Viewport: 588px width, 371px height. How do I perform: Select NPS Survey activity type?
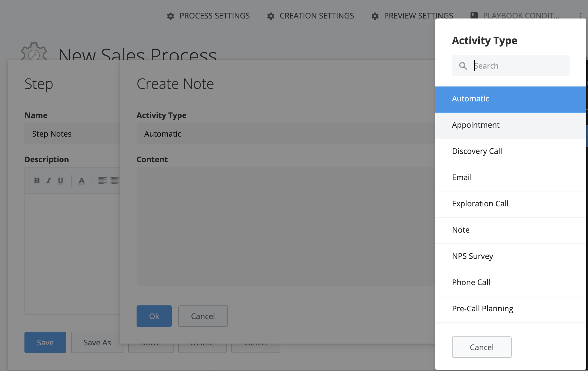click(510, 256)
